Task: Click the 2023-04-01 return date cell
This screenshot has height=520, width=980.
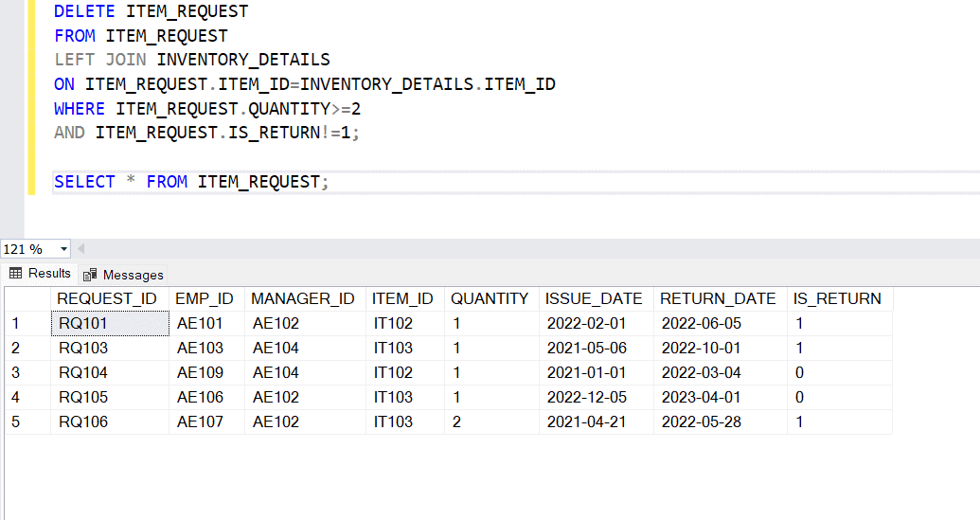Action: [721, 397]
